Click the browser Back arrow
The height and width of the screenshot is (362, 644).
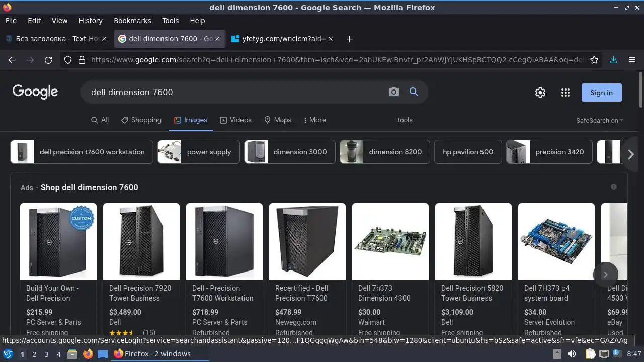click(x=12, y=60)
